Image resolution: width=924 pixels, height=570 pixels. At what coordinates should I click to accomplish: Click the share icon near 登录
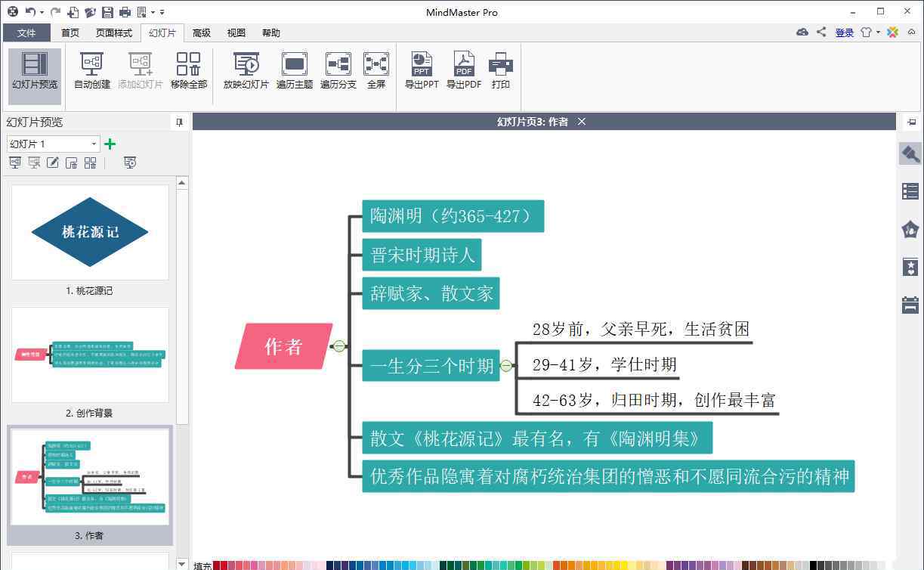point(821,33)
